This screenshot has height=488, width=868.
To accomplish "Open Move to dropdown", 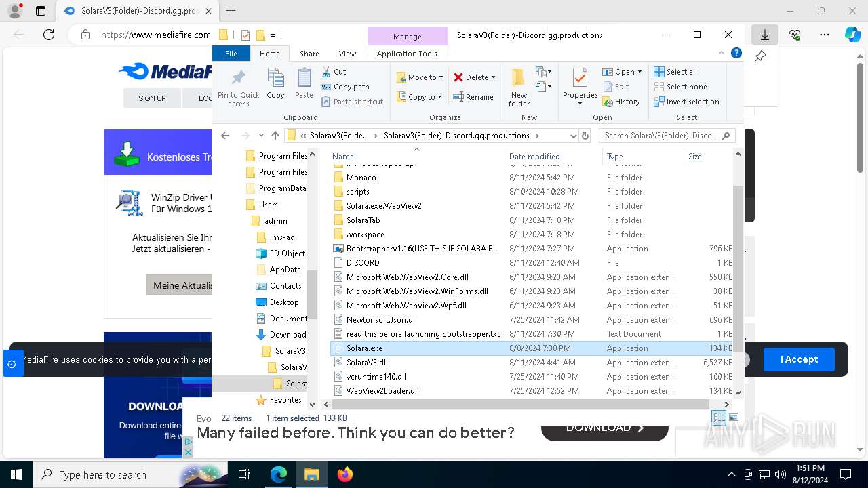I will pos(419,77).
